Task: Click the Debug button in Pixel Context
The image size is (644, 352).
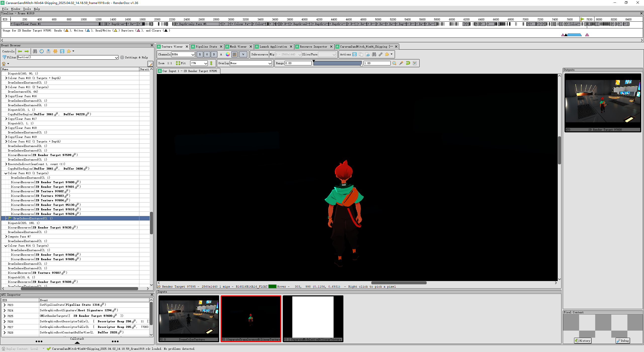Action: pos(623,341)
